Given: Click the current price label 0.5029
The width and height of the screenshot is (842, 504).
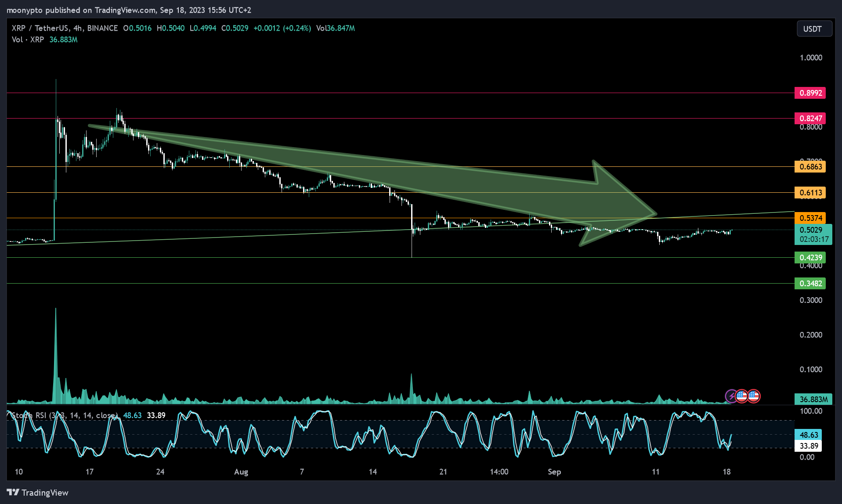Looking at the screenshot, I should [x=811, y=230].
